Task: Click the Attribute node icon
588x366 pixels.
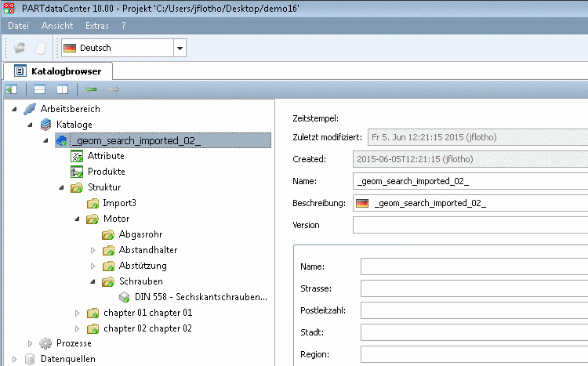Action: (x=77, y=156)
